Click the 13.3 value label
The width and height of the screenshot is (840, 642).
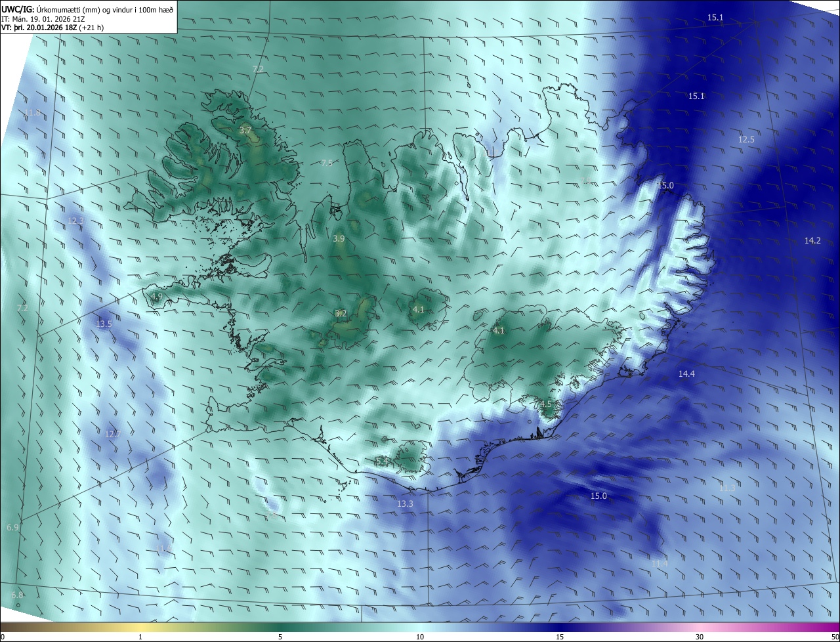pos(406,503)
